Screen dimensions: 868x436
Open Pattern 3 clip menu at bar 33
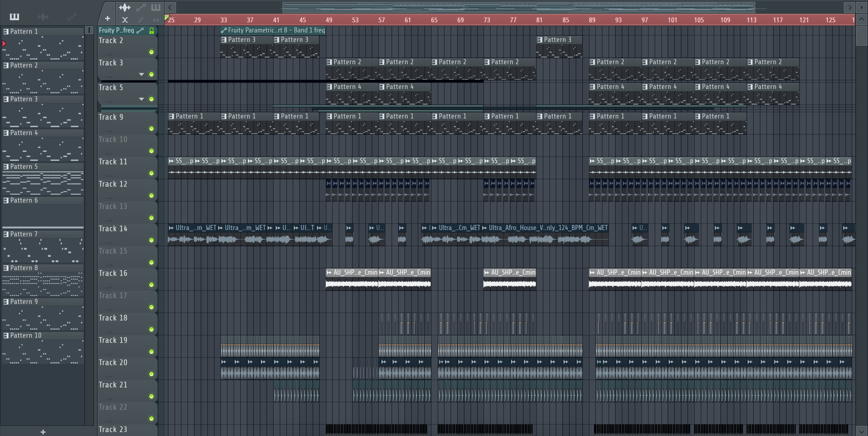(x=224, y=40)
